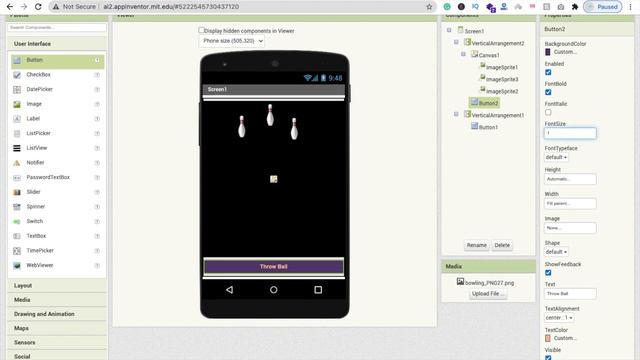
Task: Reload the browser page
Action: pos(38,7)
